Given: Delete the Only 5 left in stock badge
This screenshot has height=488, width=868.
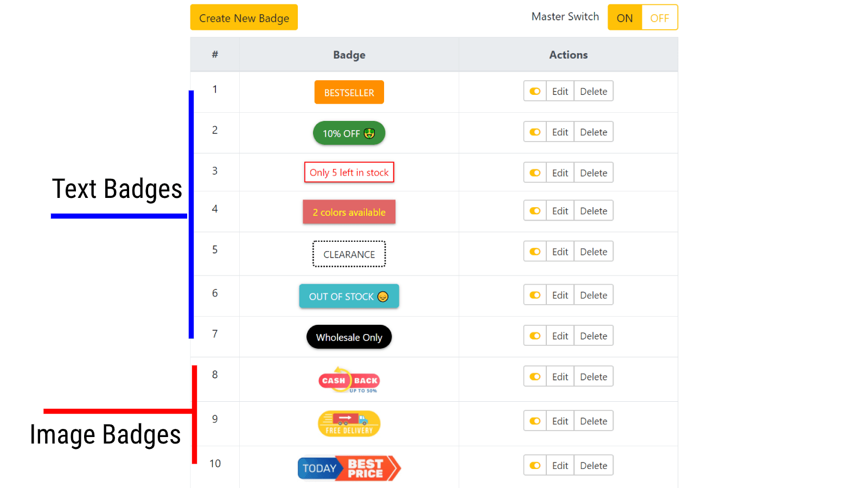Looking at the screenshot, I should pyautogui.click(x=593, y=172).
